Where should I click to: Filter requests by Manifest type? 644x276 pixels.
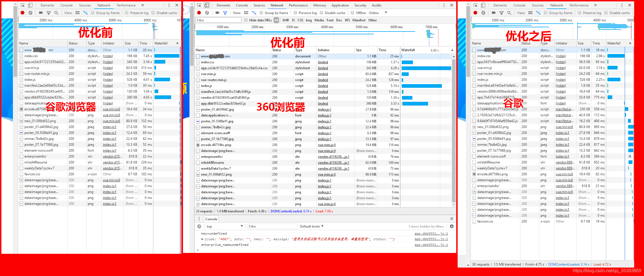(x=359, y=20)
